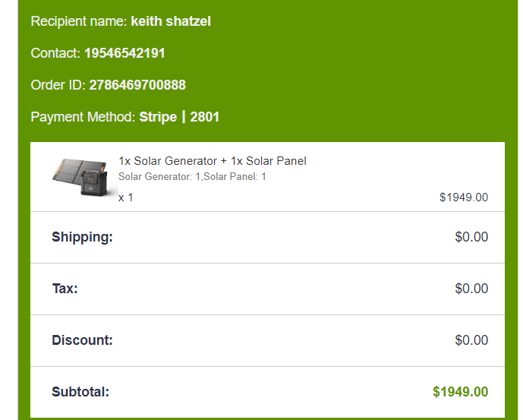Screen dimensions: 523x420
Task: Click the Discount label
Action: (82, 340)
